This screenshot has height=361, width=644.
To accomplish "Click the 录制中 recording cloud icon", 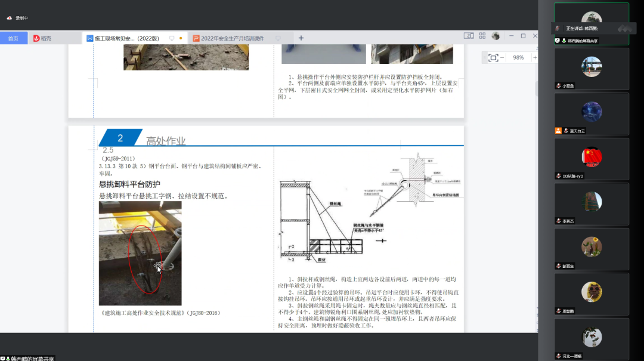I will (x=10, y=18).
